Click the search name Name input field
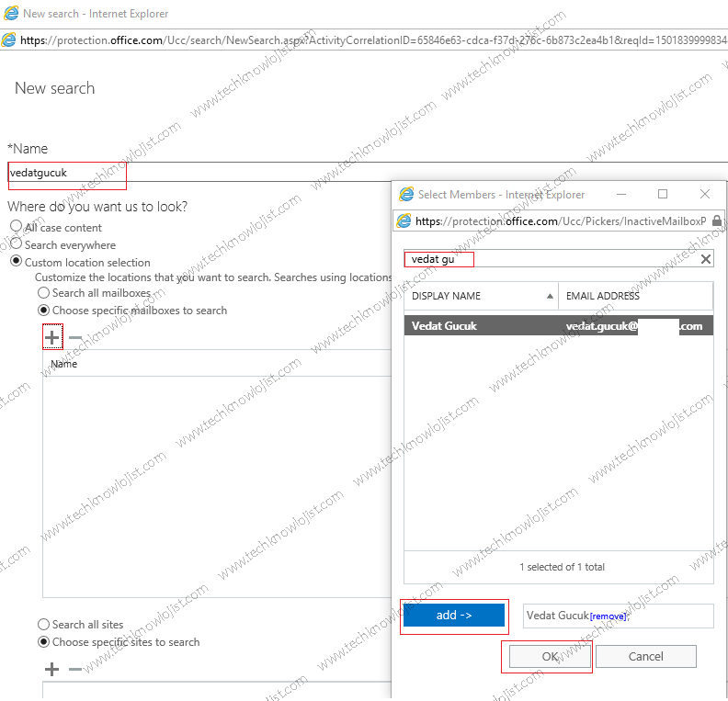 (x=367, y=172)
